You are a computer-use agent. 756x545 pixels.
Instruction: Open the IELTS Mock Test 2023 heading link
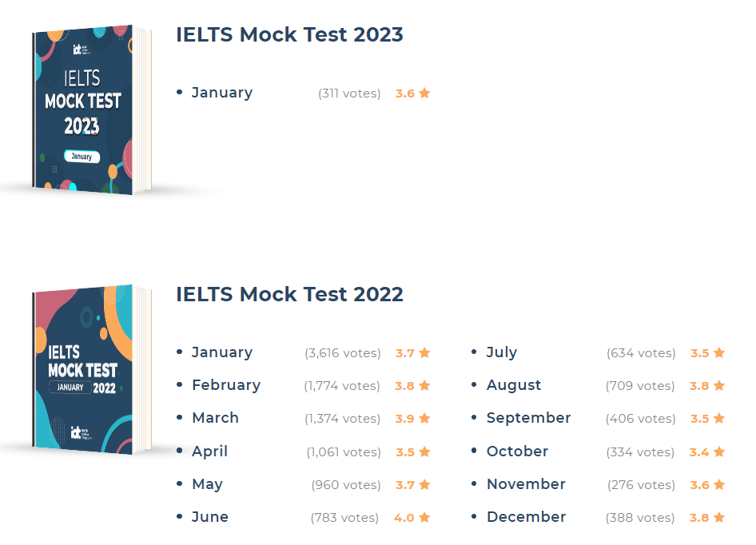point(289,34)
